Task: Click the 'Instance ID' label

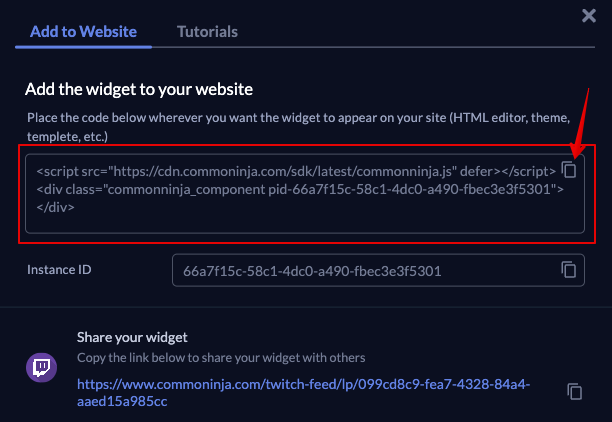Action: point(60,270)
